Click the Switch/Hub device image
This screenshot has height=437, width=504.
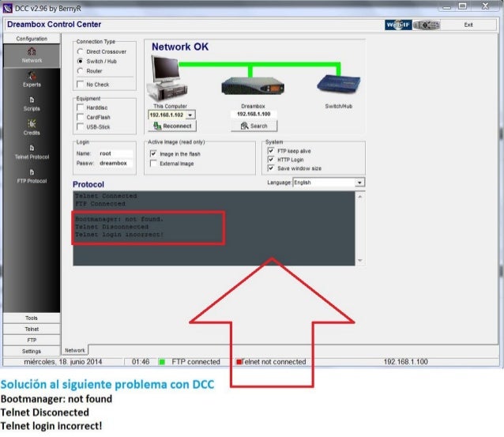[x=338, y=85]
